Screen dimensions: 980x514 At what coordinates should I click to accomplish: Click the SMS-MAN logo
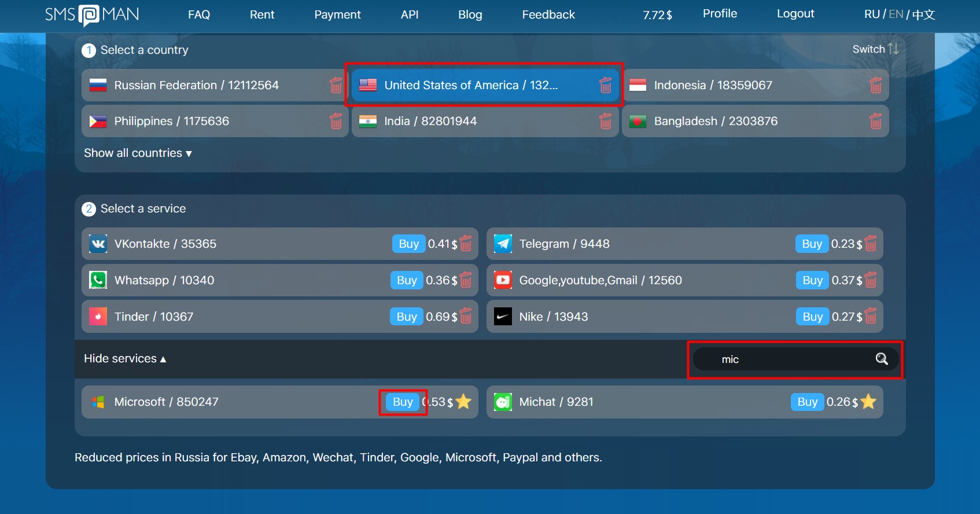click(x=92, y=14)
